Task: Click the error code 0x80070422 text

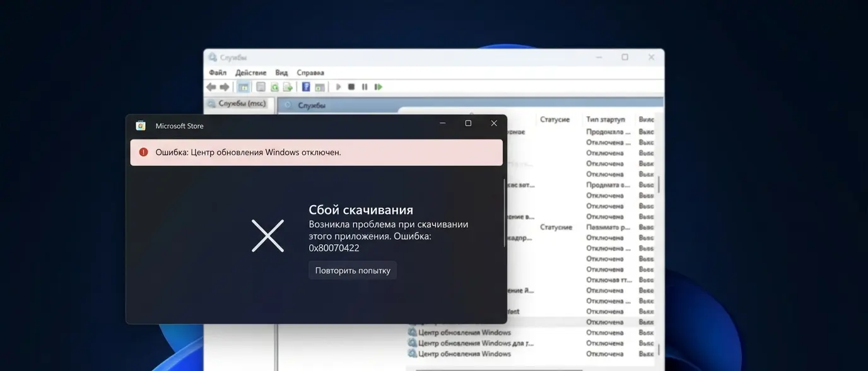Action: [334, 248]
